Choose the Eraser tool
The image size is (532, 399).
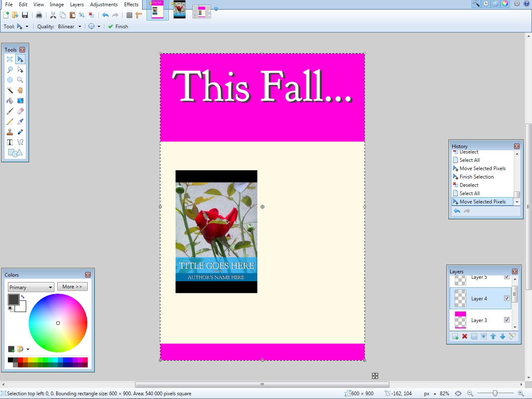[x=20, y=111]
